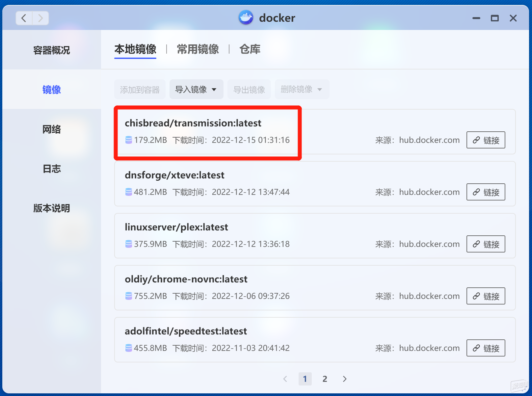
Task: Close the docker window
Action: (513, 18)
